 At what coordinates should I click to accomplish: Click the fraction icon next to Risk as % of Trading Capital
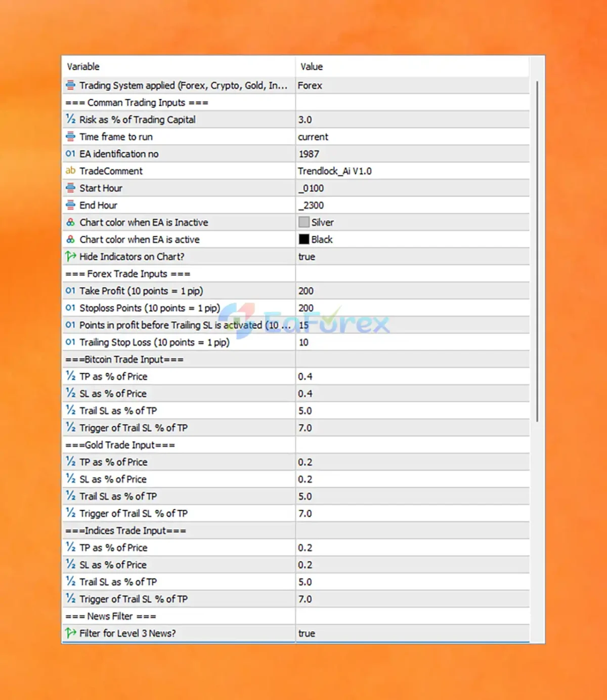pyautogui.click(x=70, y=119)
